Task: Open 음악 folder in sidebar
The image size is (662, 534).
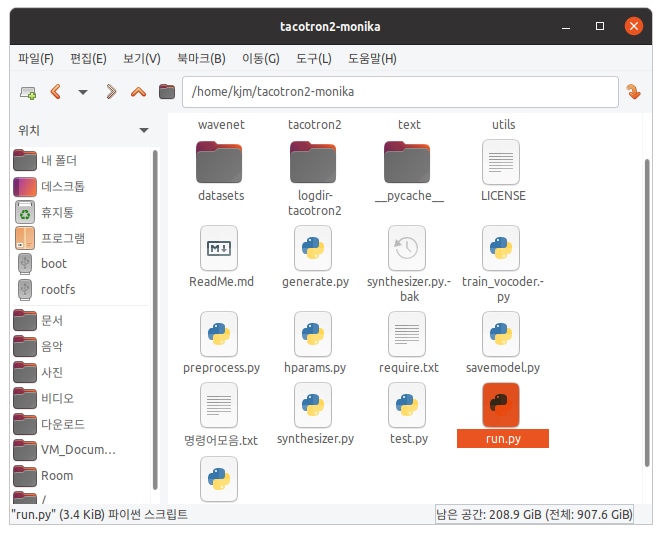Action: (x=80, y=347)
